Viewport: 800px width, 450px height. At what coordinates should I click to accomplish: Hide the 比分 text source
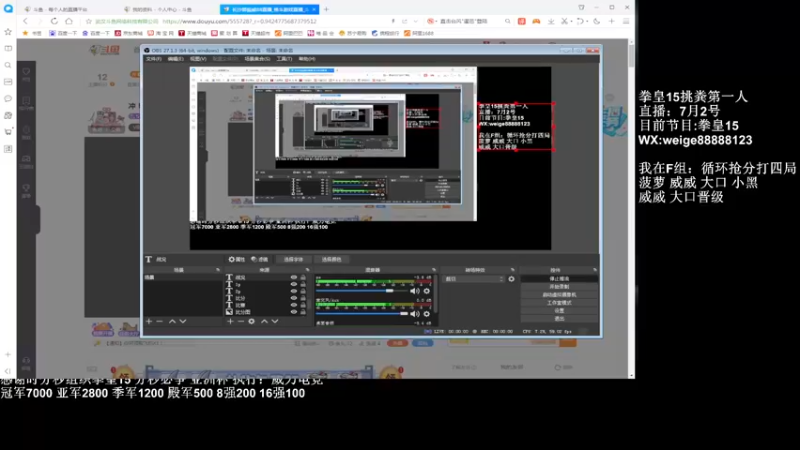click(x=293, y=298)
